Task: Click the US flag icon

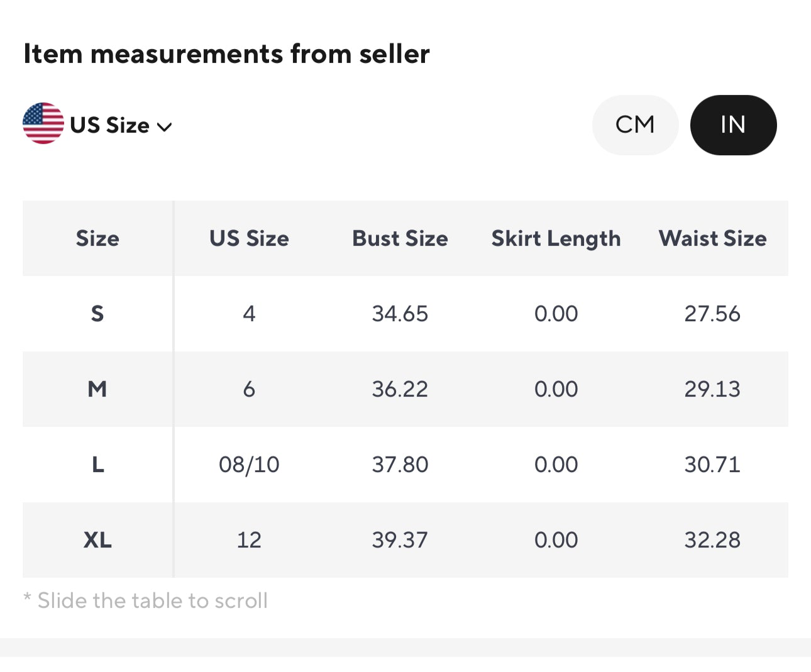Action: tap(43, 124)
